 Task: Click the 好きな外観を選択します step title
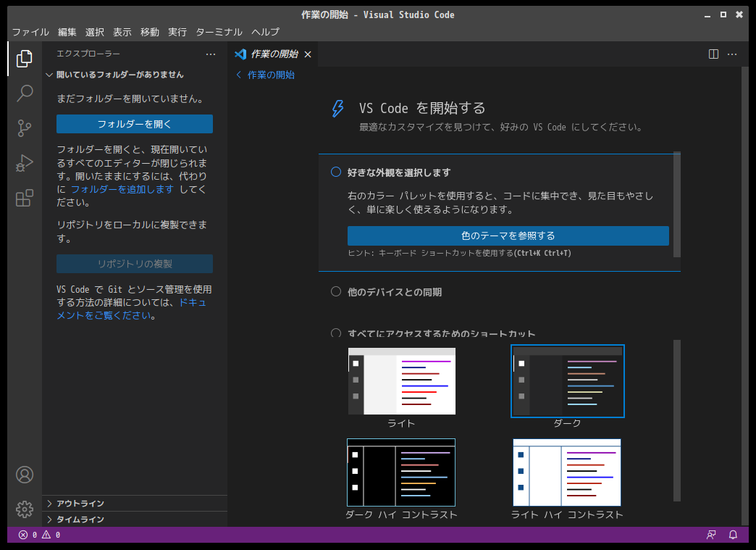[399, 172]
